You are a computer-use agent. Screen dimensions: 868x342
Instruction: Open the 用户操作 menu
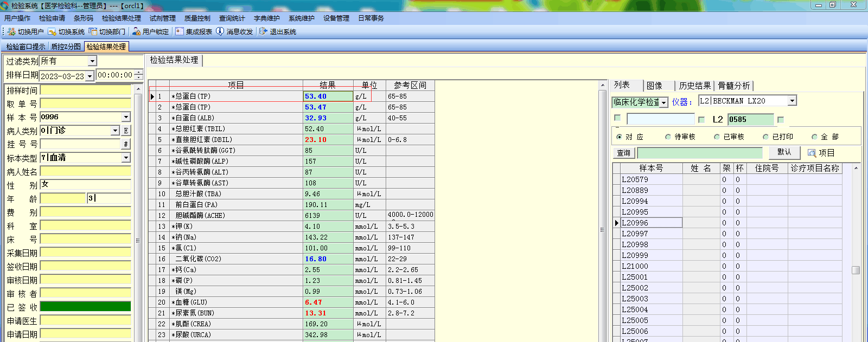click(x=17, y=18)
